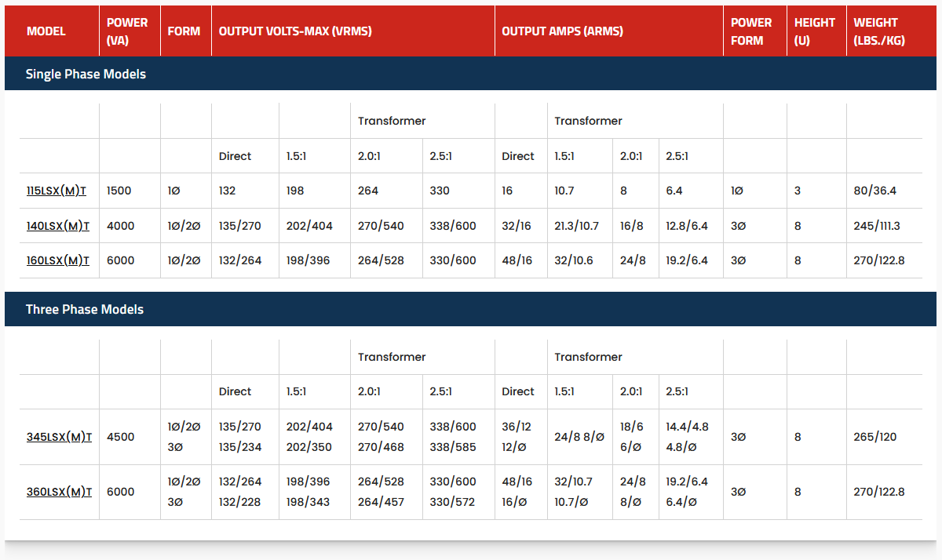942x560 pixels.
Task: Select the 4500 power value cell
Action: [120, 437]
